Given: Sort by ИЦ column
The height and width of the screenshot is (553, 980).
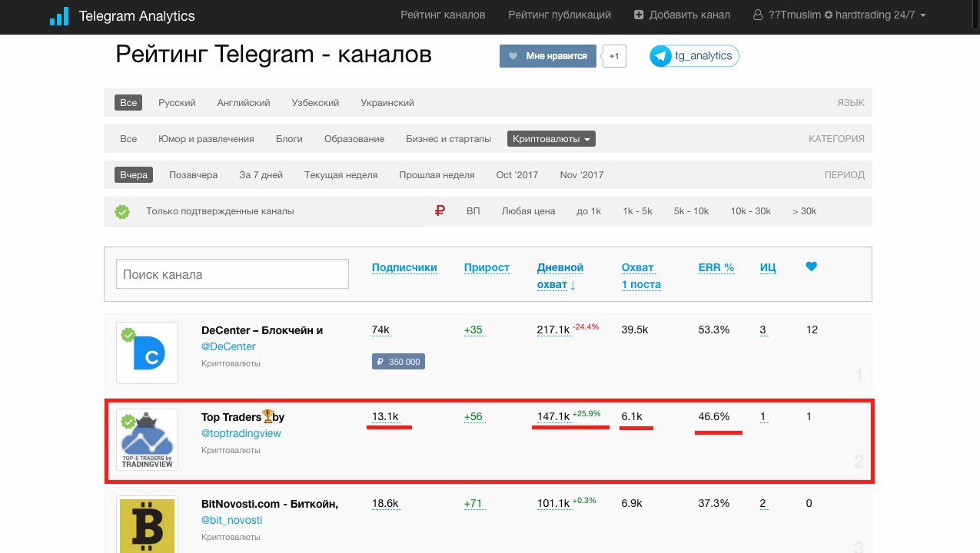Looking at the screenshot, I should click(768, 267).
